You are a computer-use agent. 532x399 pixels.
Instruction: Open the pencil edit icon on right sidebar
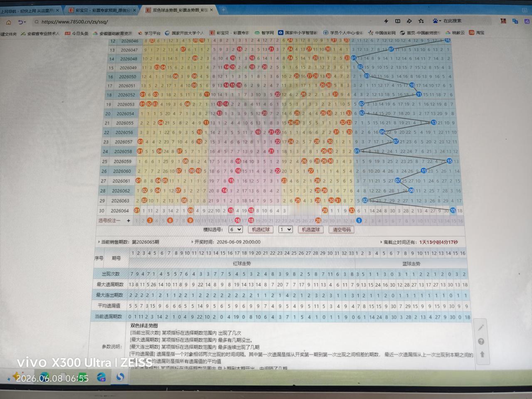click(x=481, y=328)
